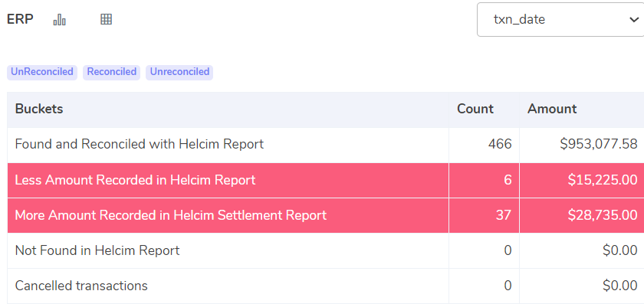Screen dimensions: 644x304
Task: Open More Amount Recorded in Helcim Settlement row
Action: 326,215
